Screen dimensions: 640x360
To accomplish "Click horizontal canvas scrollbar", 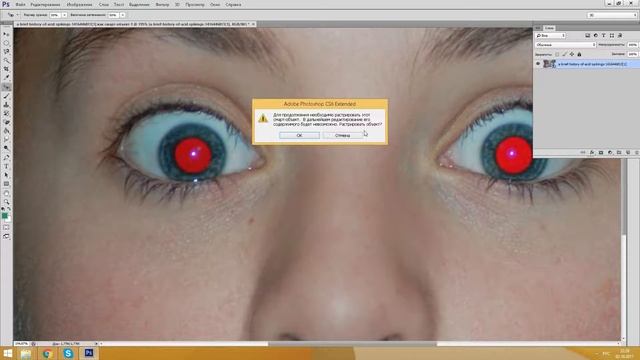I will coord(352,344).
